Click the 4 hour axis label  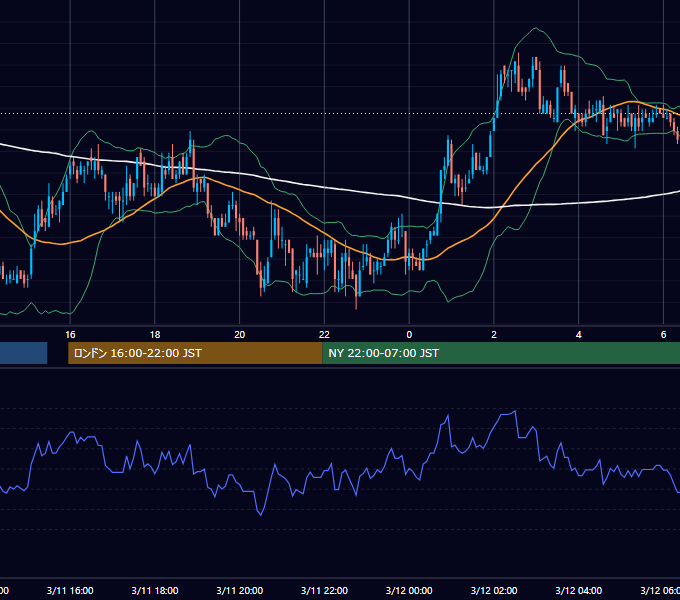pos(579,335)
